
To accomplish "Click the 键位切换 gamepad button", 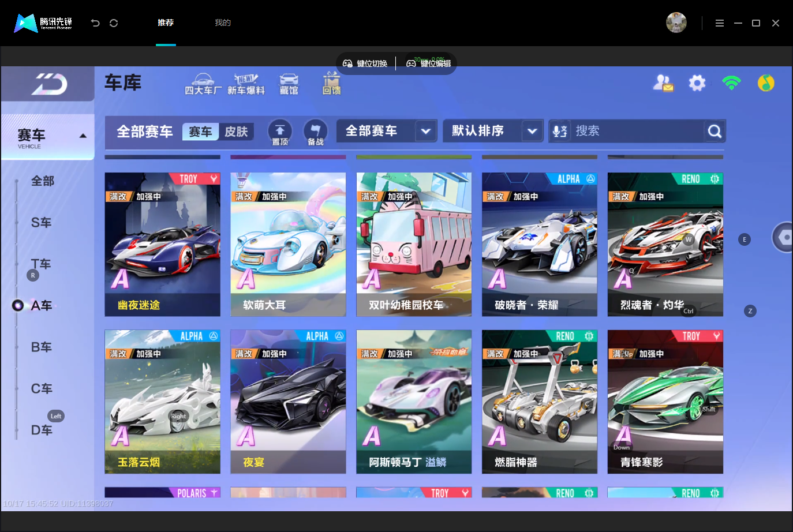I will pos(365,63).
